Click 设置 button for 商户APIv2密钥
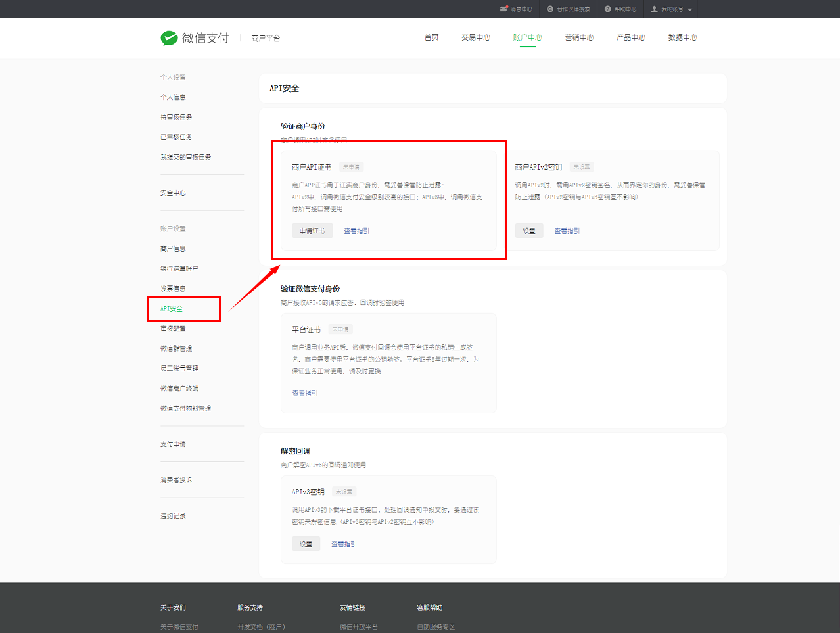The height and width of the screenshot is (633, 840). (529, 231)
